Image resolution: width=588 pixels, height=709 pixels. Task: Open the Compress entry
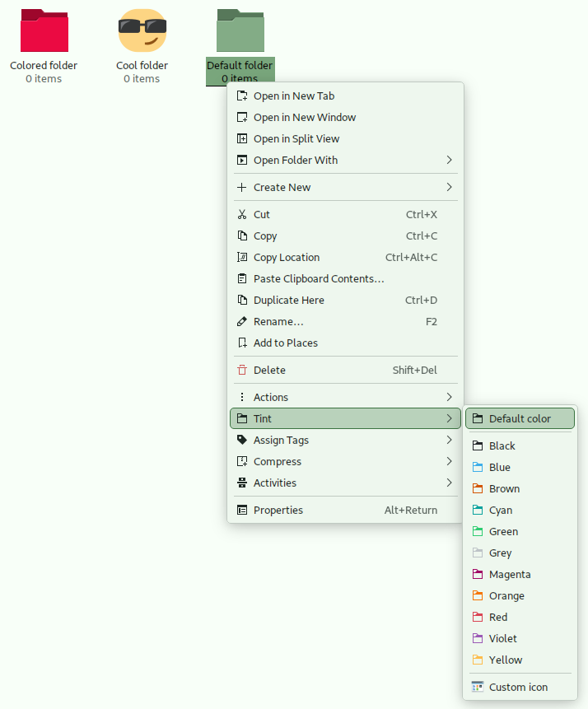tap(346, 461)
